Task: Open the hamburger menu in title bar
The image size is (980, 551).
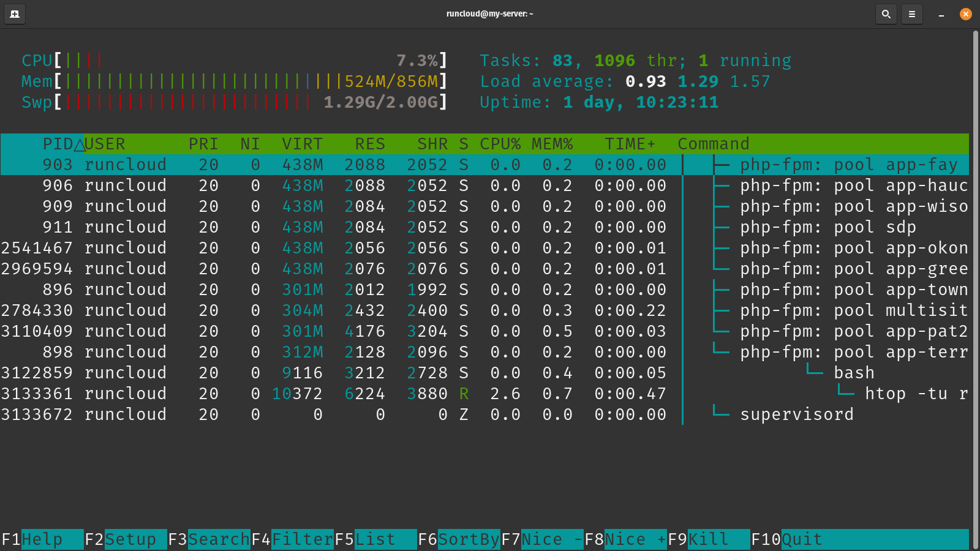Action: pyautogui.click(x=911, y=14)
